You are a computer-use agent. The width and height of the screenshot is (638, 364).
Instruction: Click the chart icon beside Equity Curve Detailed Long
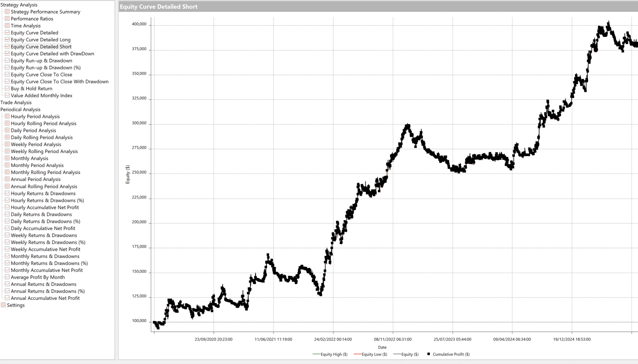7,39
